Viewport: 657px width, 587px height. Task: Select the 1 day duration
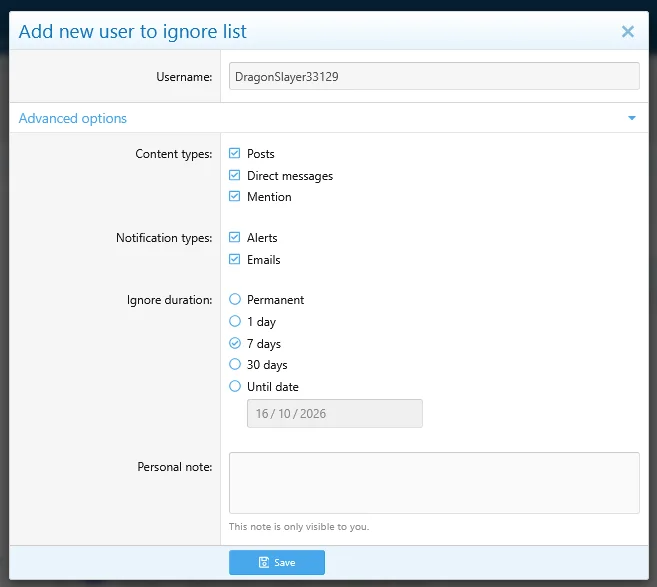point(235,321)
